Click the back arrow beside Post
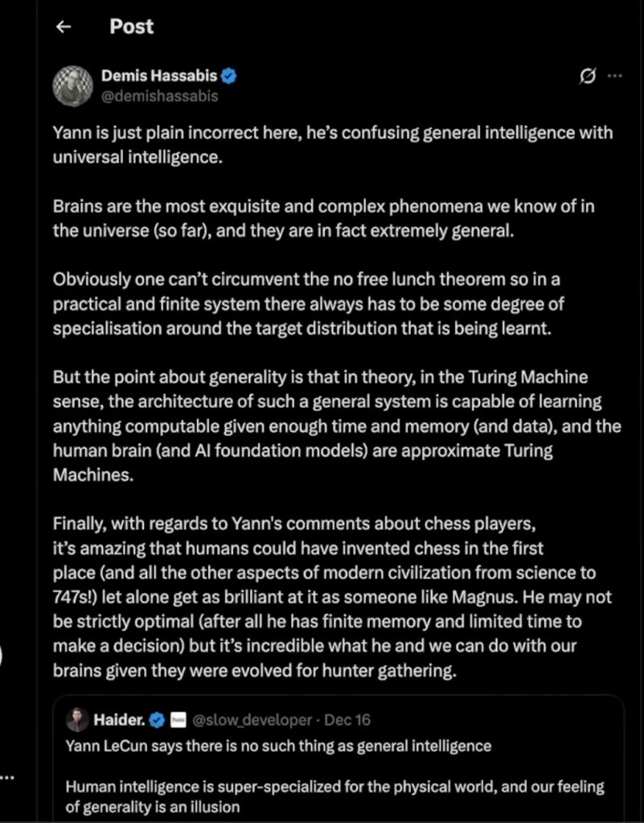Image resolution: width=644 pixels, height=823 pixels. [x=64, y=27]
